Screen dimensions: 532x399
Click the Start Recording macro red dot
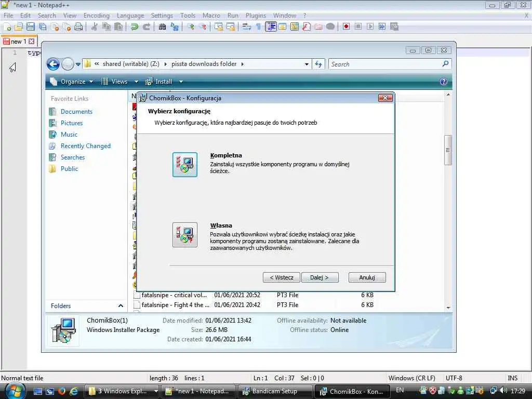pyautogui.click(x=346, y=26)
